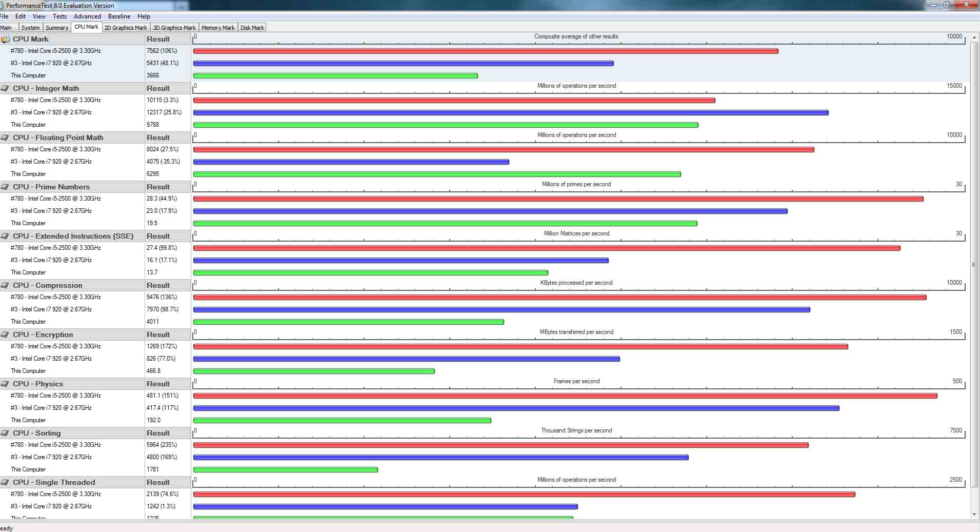Viewport: 980px width, 532px height.
Task: Click the CPU - Physics icon
Action: pos(6,384)
